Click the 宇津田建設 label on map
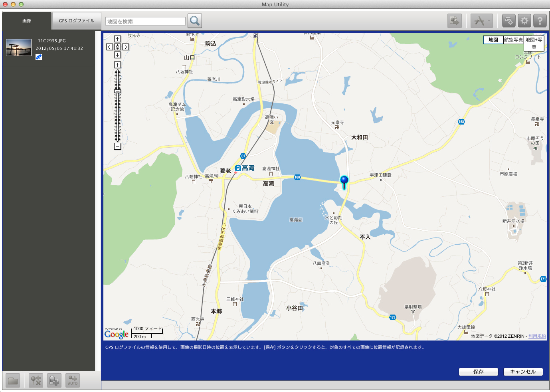The height and width of the screenshot is (392, 550). click(380, 175)
